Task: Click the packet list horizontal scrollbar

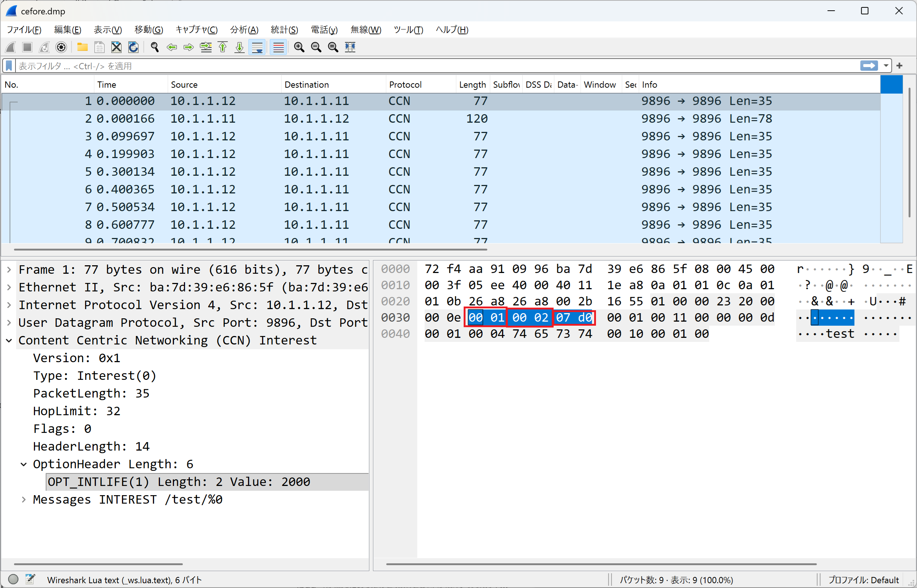Action: [250, 249]
